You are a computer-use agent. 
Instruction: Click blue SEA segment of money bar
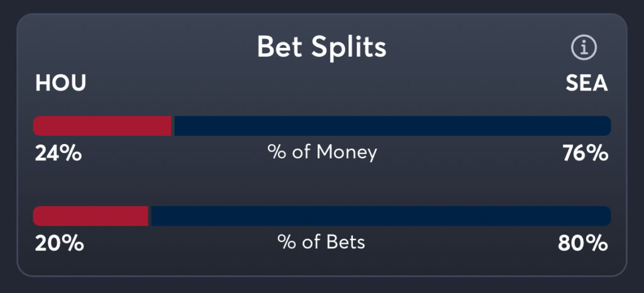(x=391, y=126)
